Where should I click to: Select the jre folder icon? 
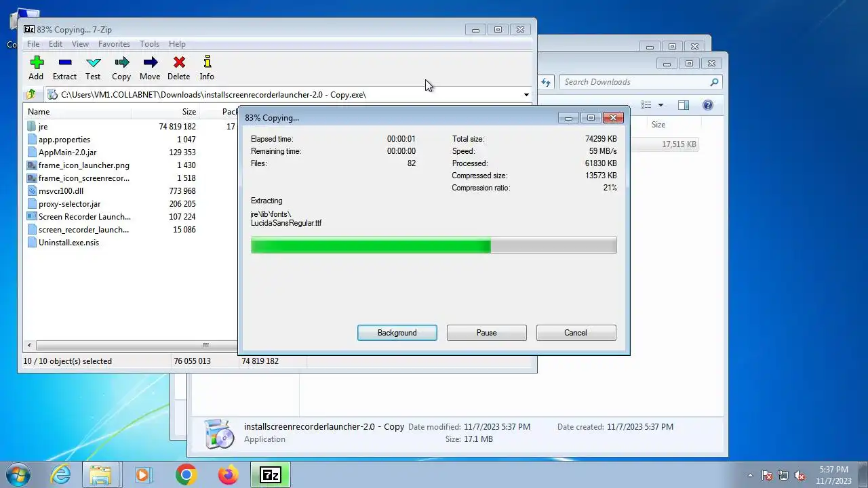coord(32,127)
